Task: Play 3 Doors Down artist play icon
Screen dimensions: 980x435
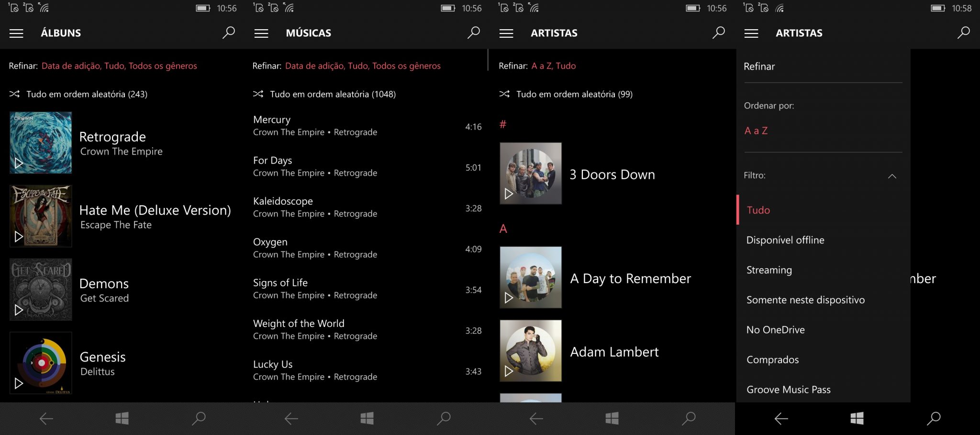Action: tap(509, 194)
